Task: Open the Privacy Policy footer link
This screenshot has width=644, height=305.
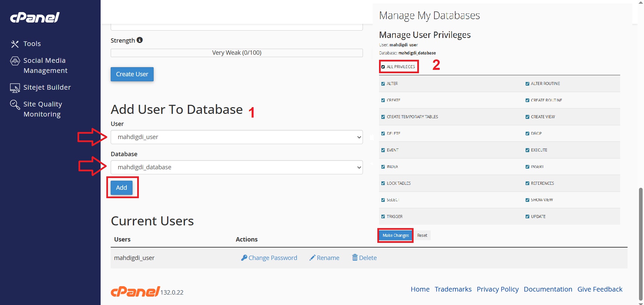Action: tap(498, 289)
